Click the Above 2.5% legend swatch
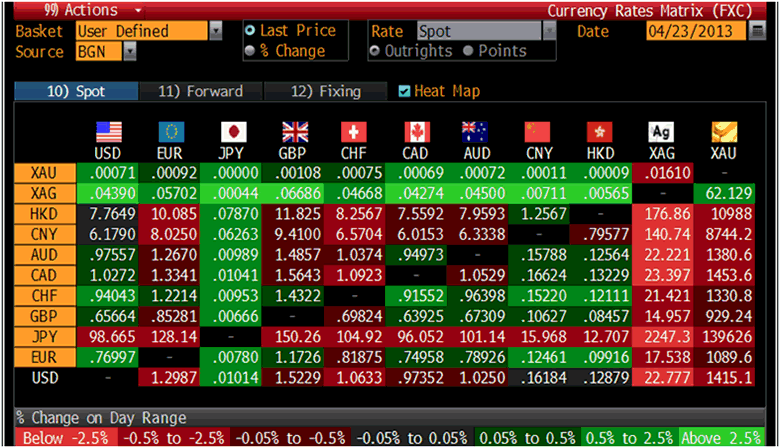 tap(729, 439)
